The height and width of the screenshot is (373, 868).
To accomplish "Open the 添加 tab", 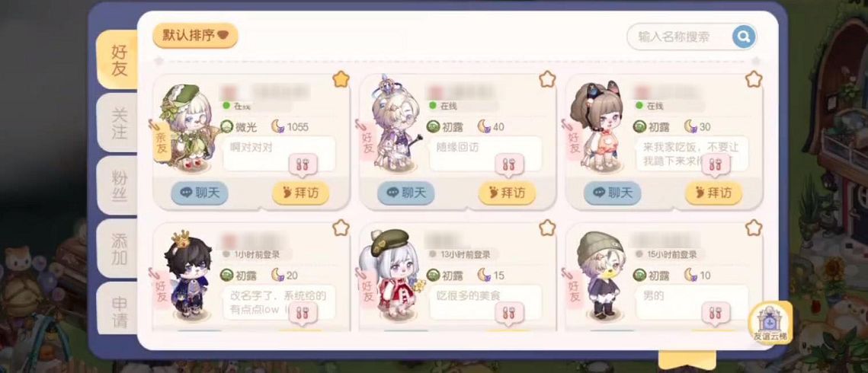I will 118,248.
